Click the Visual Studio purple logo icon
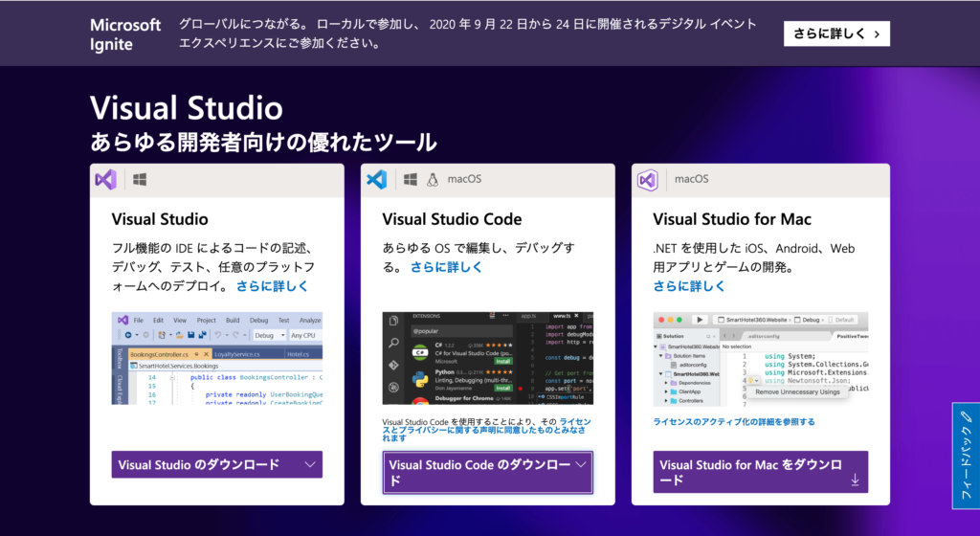 click(105, 179)
